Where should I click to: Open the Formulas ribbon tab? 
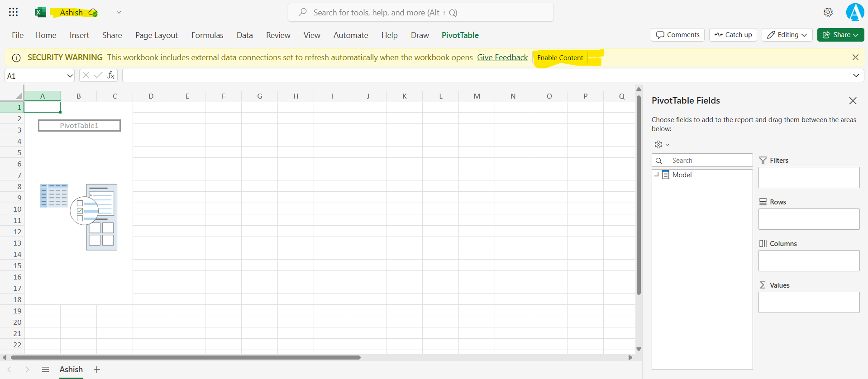[x=207, y=35]
